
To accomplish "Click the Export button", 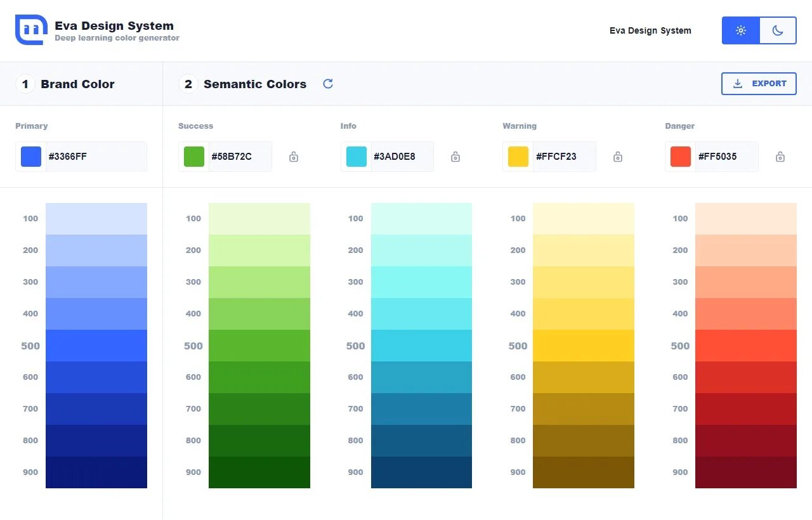I will coord(759,84).
